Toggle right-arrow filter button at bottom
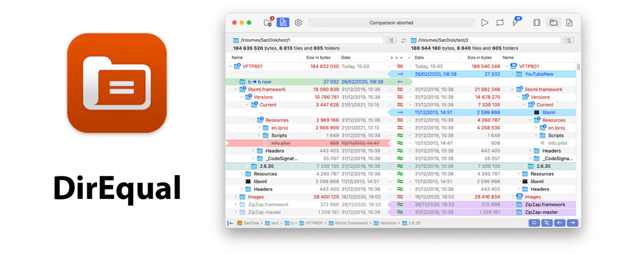This screenshot has height=254, width=644. point(573,223)
